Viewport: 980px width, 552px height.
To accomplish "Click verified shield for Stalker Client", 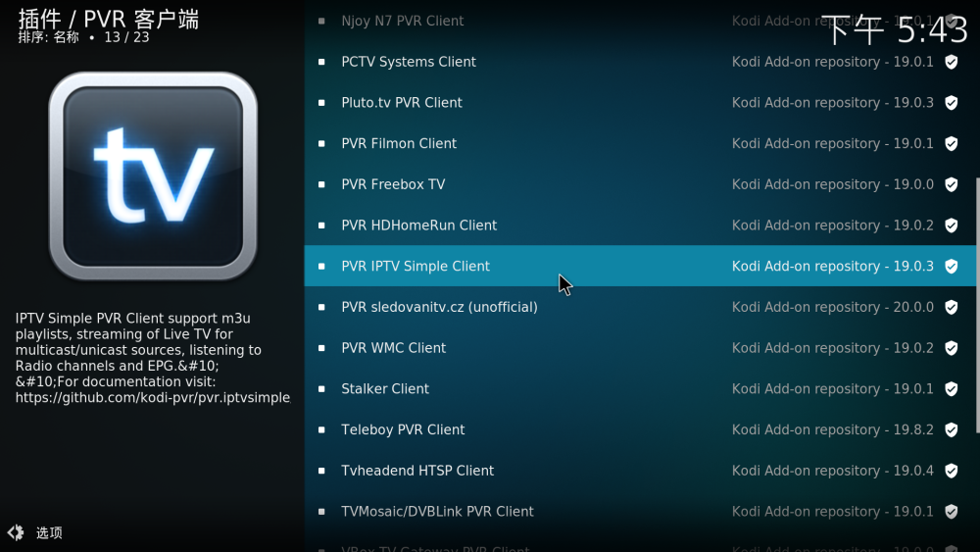I will pyautogui.click(x=952, y=389).
